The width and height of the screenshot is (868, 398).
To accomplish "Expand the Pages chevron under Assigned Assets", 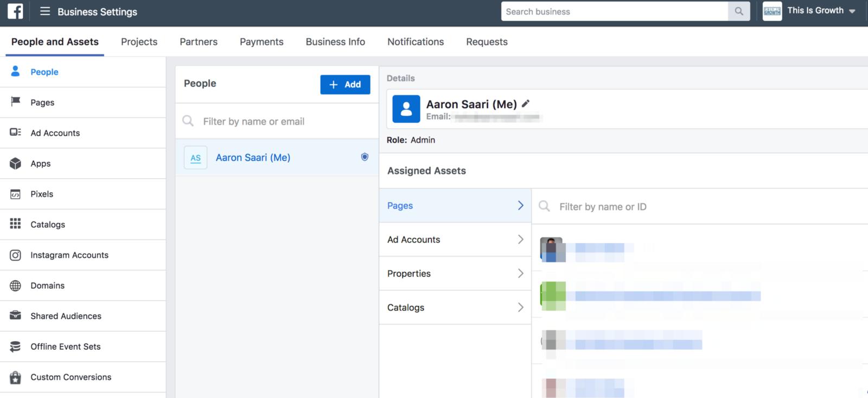I will [x=520, y=205].
